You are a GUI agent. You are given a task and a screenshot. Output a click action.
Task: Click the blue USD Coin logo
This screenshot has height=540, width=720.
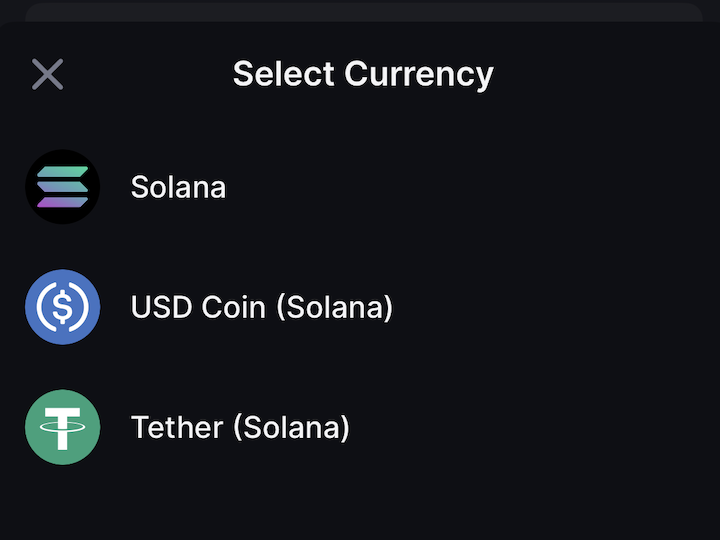pos(62,307)
